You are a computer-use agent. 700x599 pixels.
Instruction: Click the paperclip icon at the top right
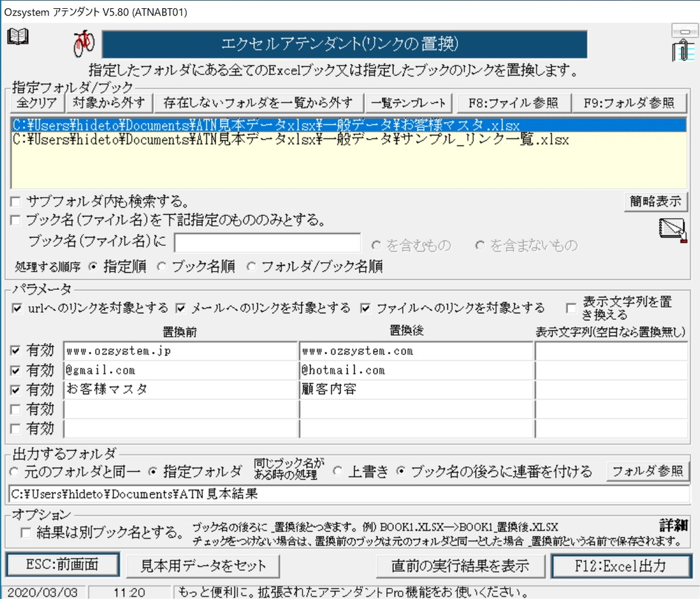click(683, 49)
